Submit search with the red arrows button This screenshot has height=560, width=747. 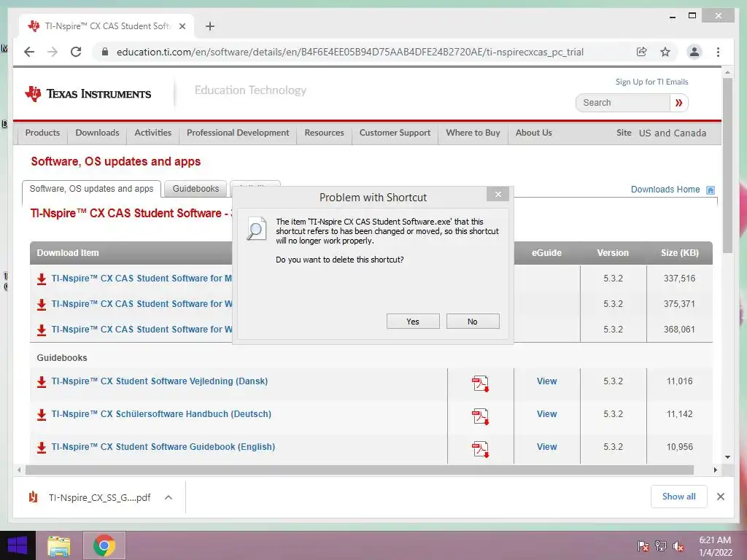(678, 103)
